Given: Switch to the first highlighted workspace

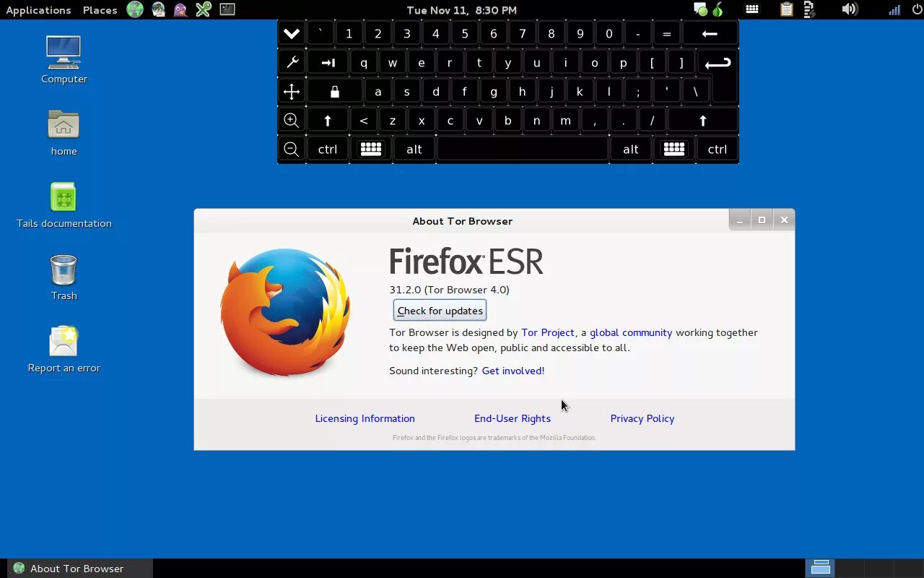Looking at the screenshot, I should coord(820,568).
